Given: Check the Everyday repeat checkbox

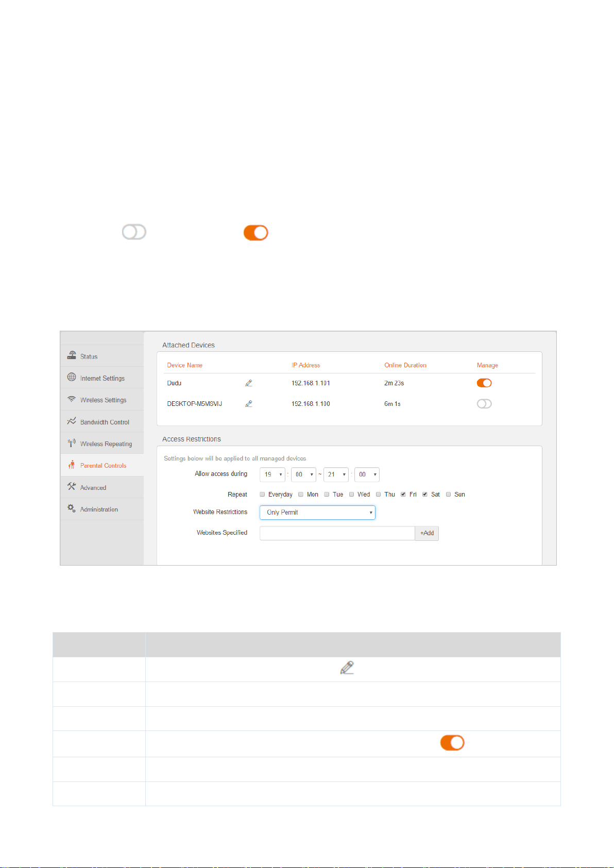Looking at the screenshot, I should [x=262, y=494].
